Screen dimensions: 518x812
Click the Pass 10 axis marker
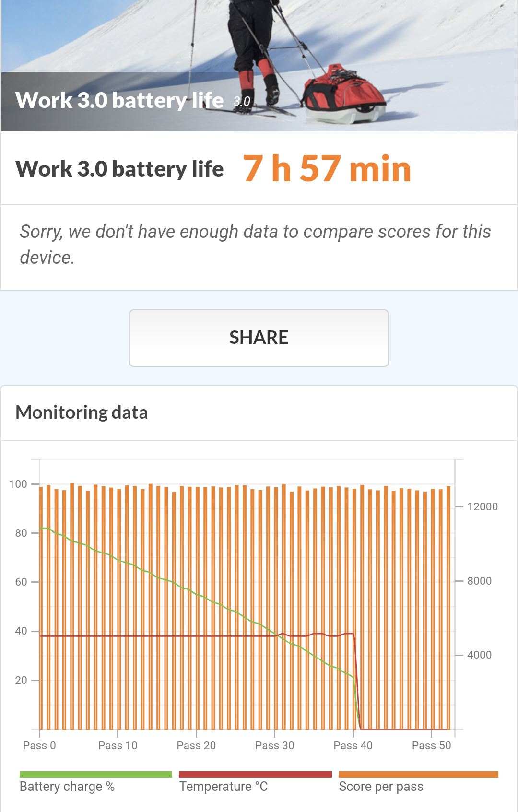pos(118,745)
